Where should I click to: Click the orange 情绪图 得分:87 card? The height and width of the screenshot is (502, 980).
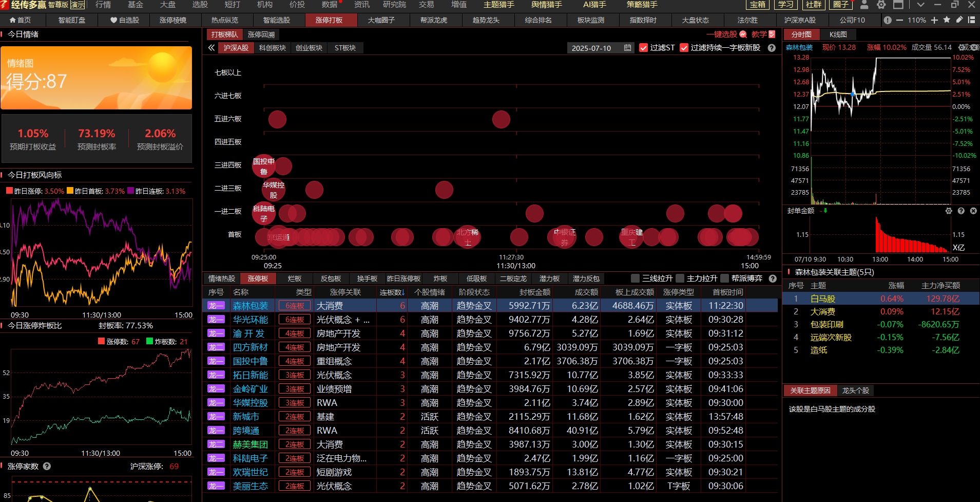[96, 78]
